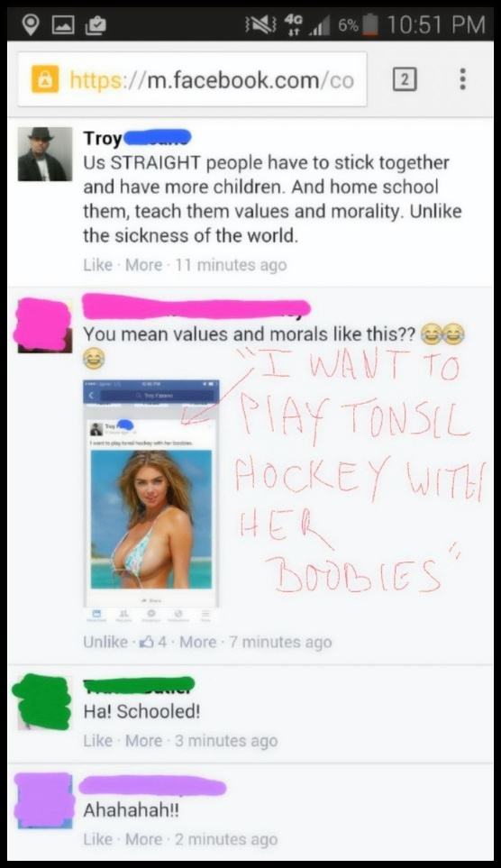Tap the thumbs-up icon showing 4 likes

pos(148,642)
